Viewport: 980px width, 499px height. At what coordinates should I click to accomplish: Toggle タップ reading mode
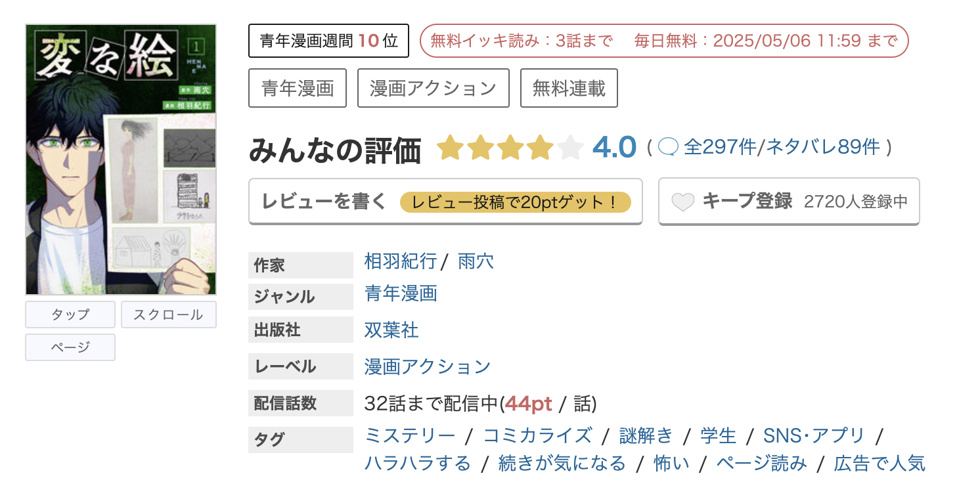pos(70,315)
